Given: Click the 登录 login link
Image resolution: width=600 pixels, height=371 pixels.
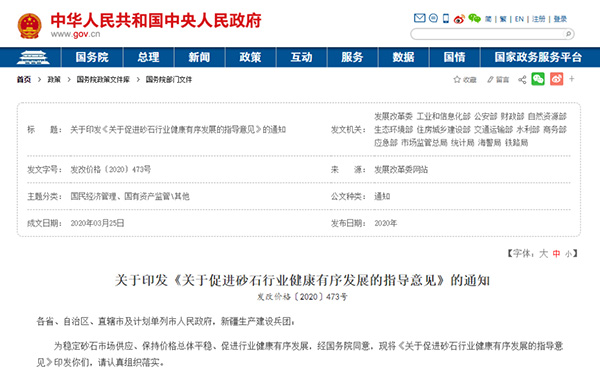Looking at the screenshot, I should click(560, 19).
